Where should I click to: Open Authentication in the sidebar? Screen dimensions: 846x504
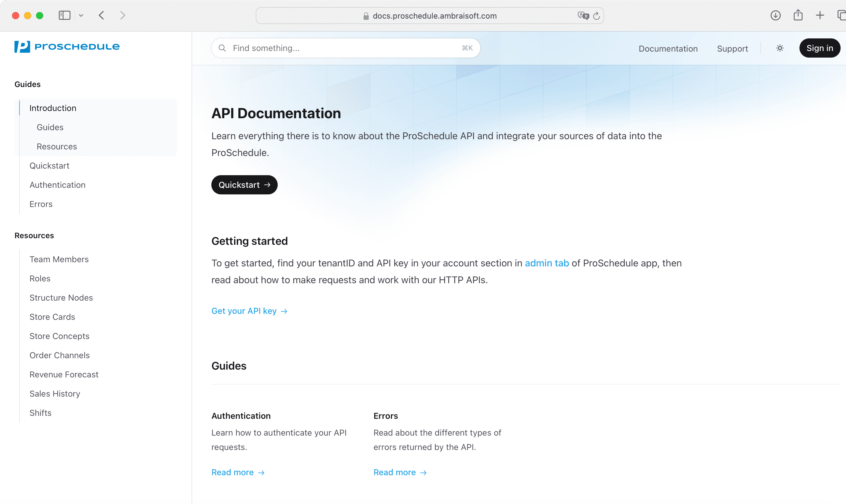57,185
